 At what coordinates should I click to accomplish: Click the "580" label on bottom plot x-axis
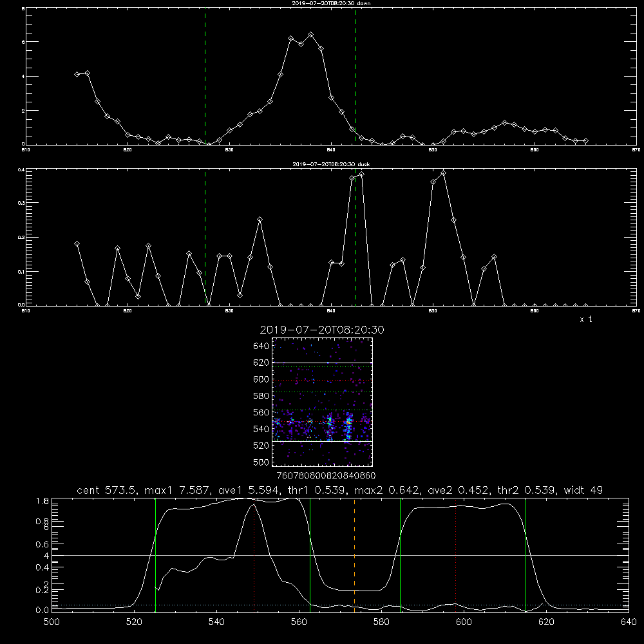(x=381, y=622)
